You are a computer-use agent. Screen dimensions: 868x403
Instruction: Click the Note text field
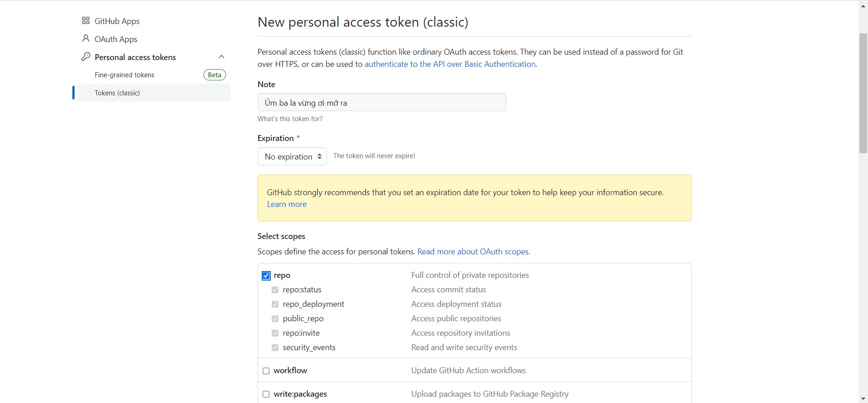[x=382, y=103]
